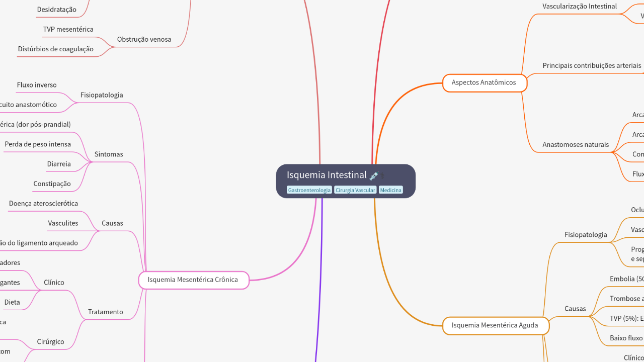Viewport: 644px width, 362px height.
Task: Click Causas under Isquemia Mesentérica Aguda
Action: point(575,309)
